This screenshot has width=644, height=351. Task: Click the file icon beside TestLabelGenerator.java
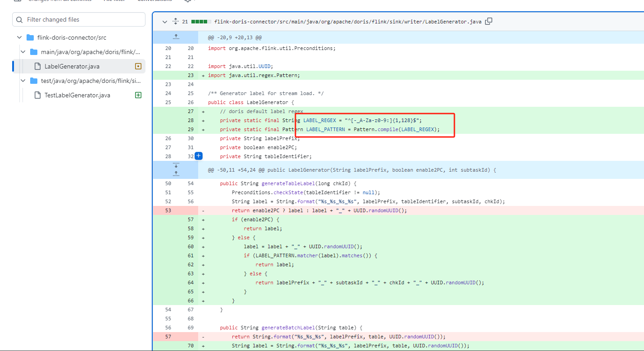37,95
